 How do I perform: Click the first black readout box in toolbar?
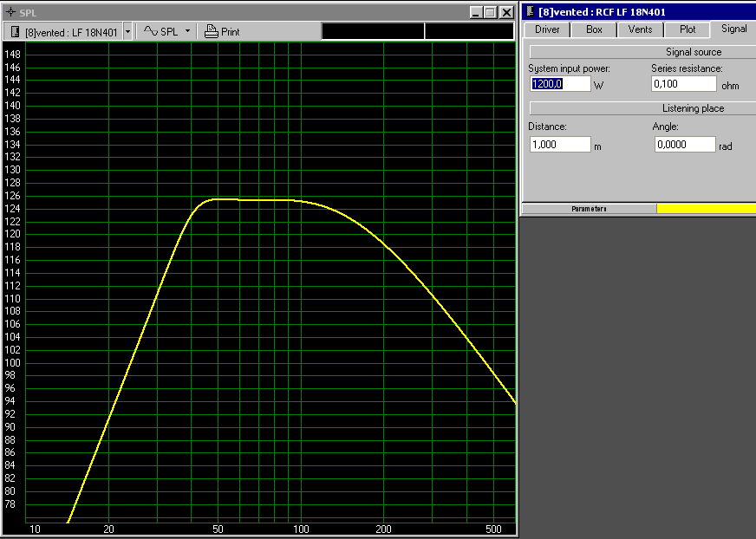tap(373, 31)
